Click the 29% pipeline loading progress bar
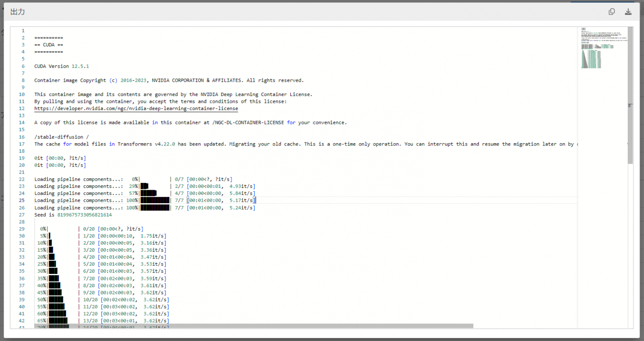Viewport: 644px width, 341px height. tap(155, 186)
